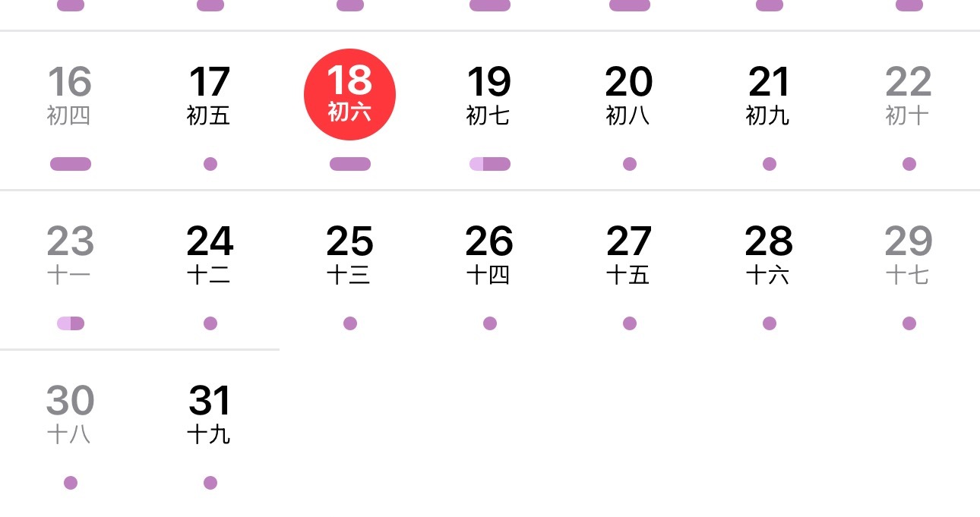Open day 24 labeled 十二
This screenshot has width=980, height=517.
point(210,254)
